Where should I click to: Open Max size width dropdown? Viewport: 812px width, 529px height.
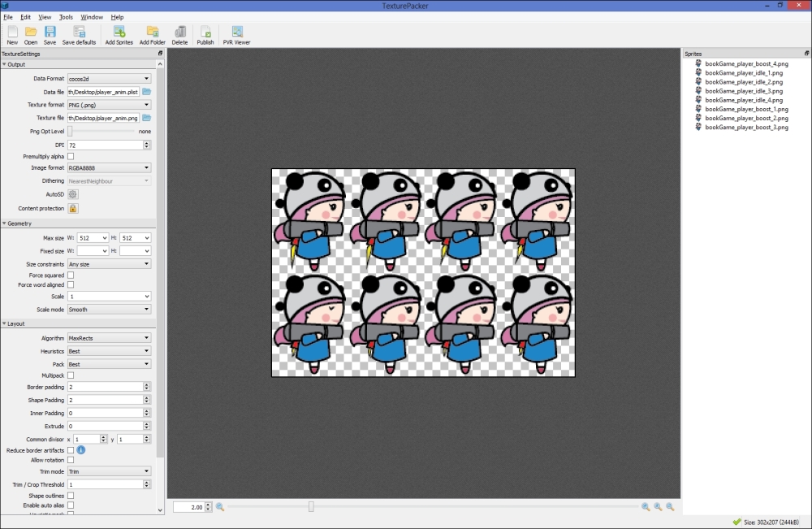click(x=93, y=238)
